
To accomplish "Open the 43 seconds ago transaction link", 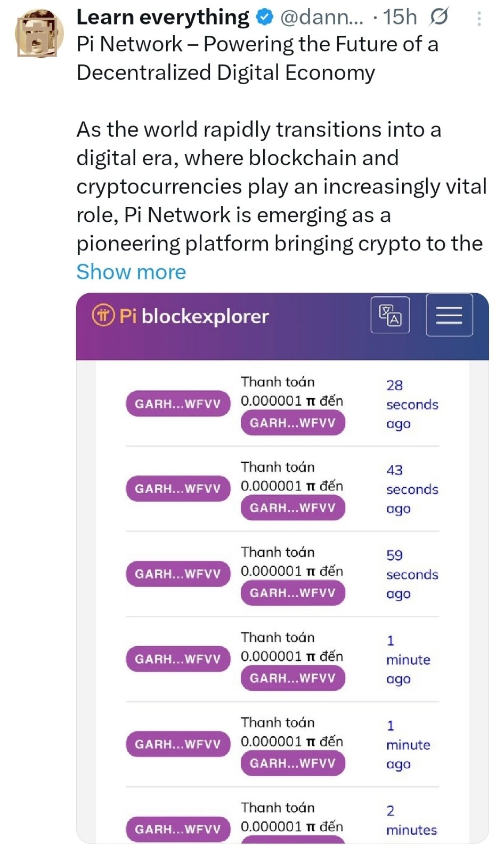I will (x=412, y=489).
